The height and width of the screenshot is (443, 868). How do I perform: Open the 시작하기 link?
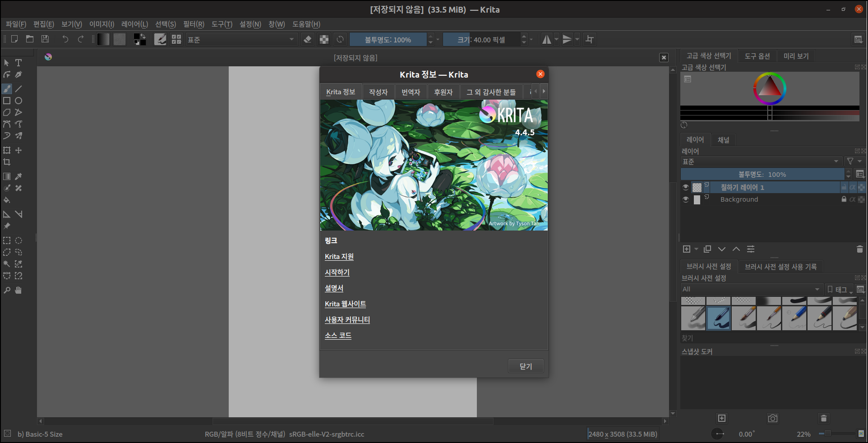tap(337, 272)
